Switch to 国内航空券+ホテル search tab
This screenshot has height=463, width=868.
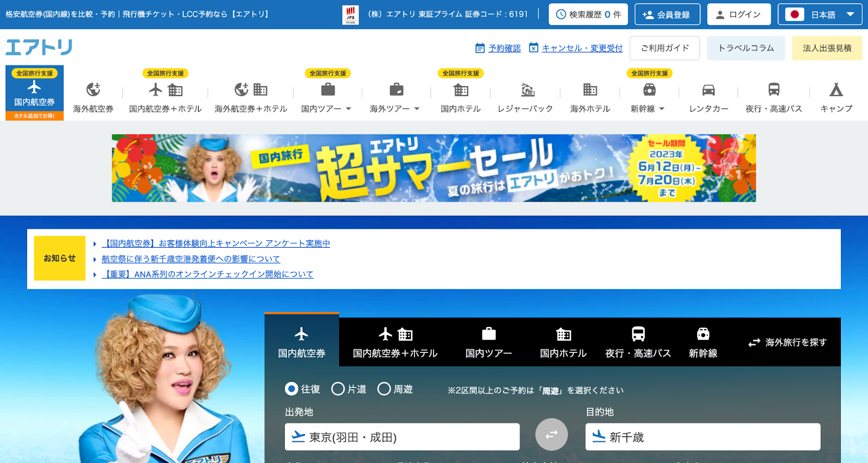395,342
